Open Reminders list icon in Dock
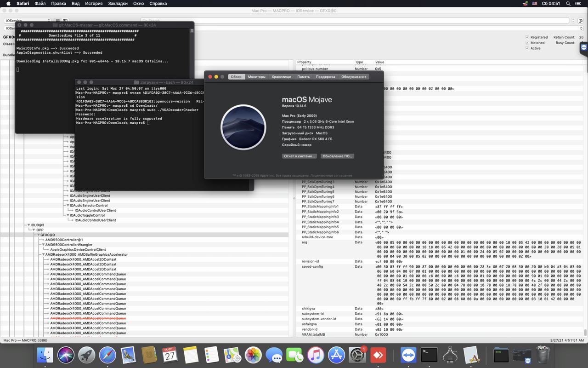588x368 pixels. click(211, 355)
